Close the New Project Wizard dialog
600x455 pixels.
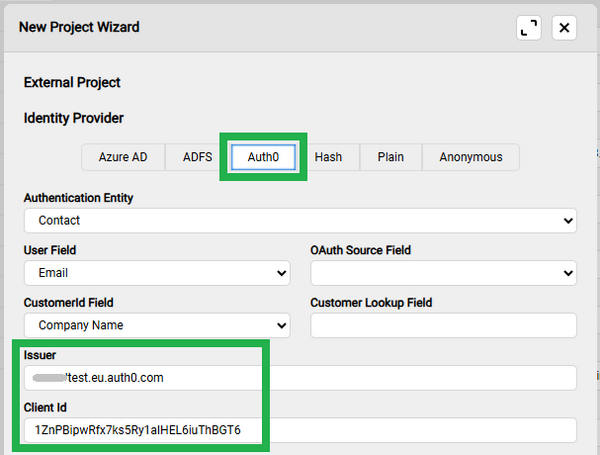point(565,28)
